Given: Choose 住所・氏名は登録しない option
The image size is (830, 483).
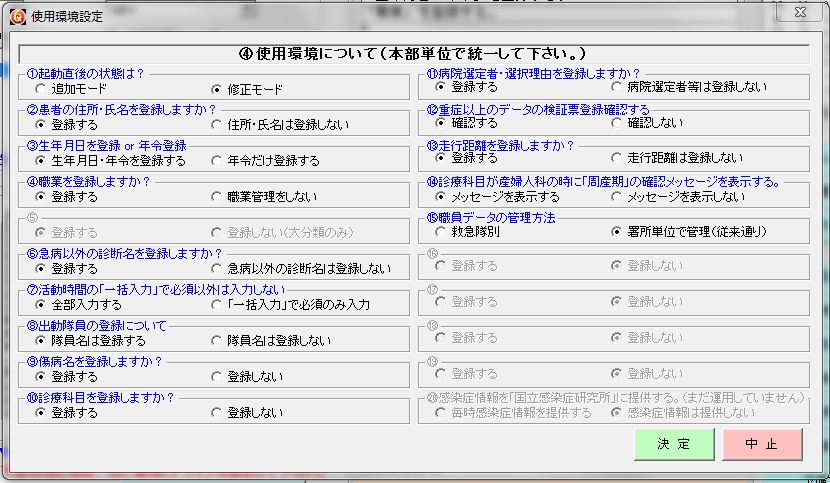Looking at the screenshot, I should click(216, 125).
